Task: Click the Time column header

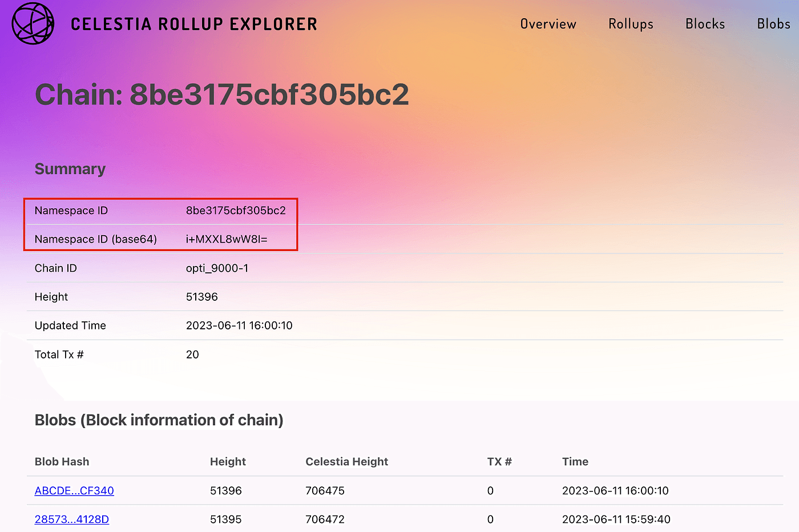Action: (575, 461)
